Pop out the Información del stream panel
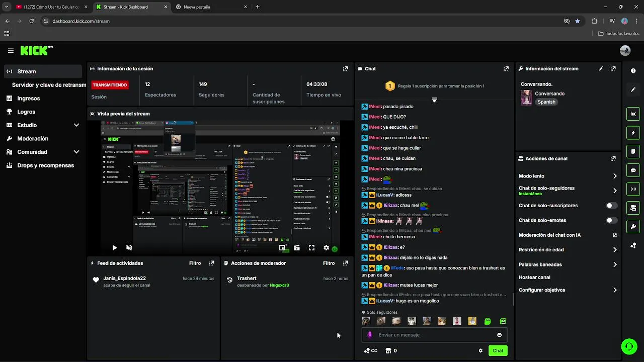 click(613, 69)
